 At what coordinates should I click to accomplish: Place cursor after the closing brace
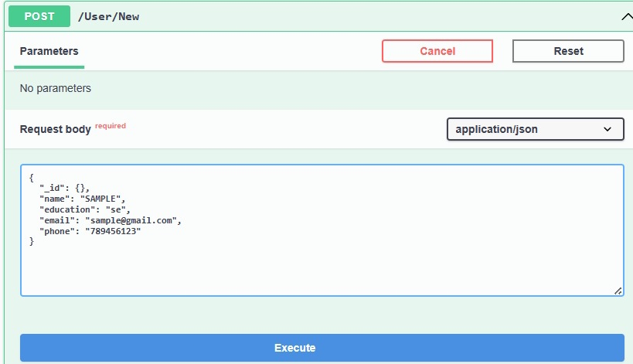pyautogui.click(x=35, y=242)
